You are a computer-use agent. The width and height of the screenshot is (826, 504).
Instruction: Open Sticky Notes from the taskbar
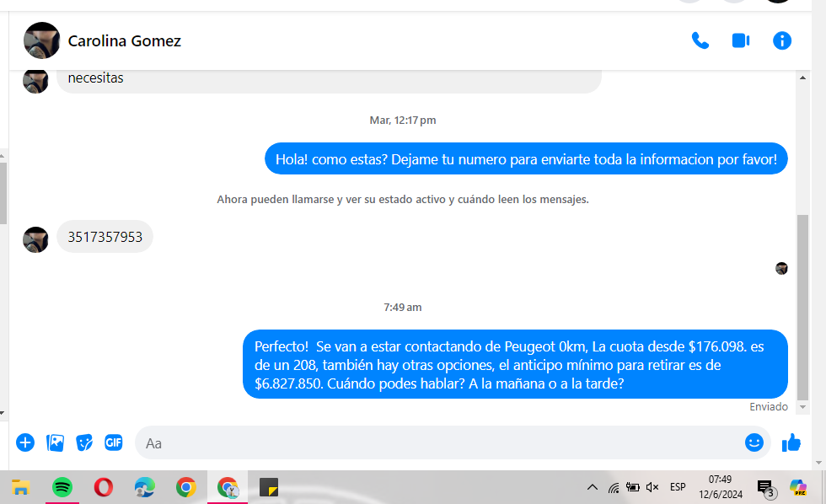pyautogui.click(x=269, y=488)
